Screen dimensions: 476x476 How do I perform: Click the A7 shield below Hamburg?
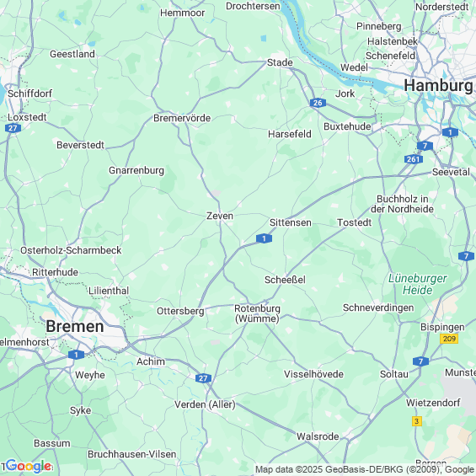coord(425,146)
